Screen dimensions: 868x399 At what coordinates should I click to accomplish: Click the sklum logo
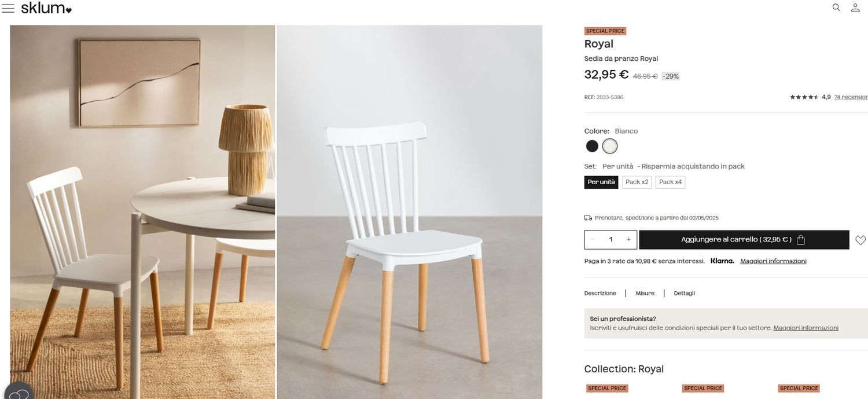tap(46, 8)
